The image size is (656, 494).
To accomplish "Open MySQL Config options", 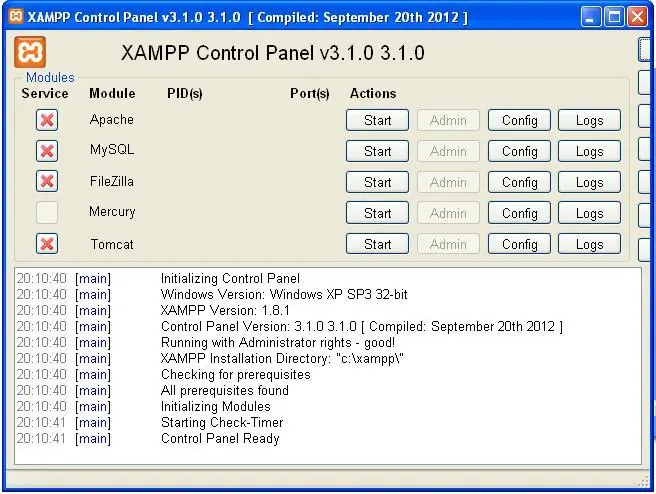I will (x=519, y=151).
